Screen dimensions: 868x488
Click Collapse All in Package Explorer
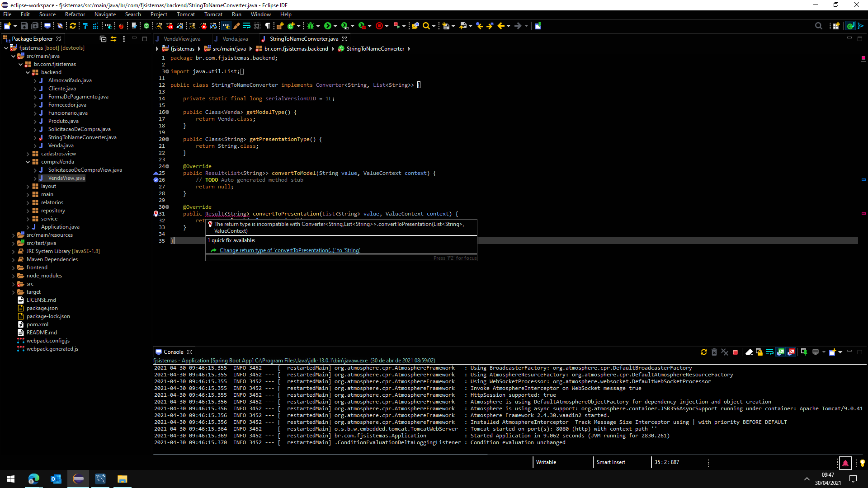click(x=103, y=39)
